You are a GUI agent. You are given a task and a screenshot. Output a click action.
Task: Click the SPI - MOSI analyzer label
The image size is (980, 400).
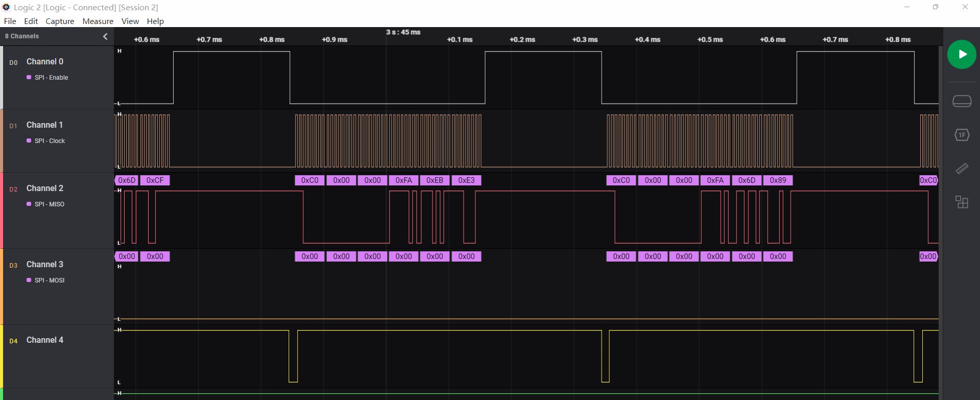pos(50,280)
